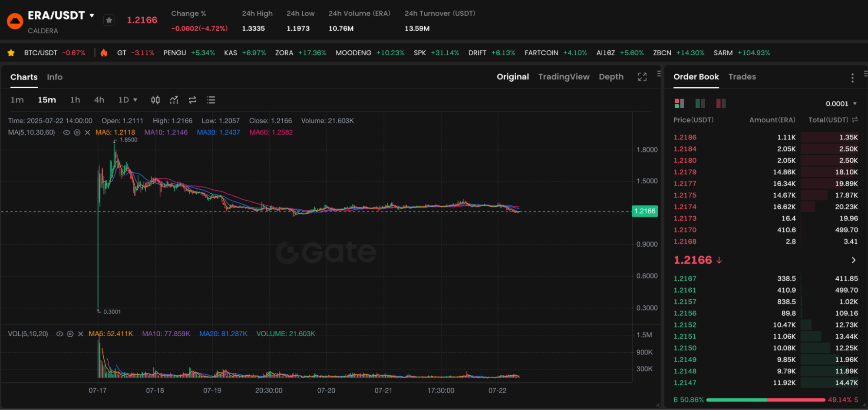868x410 pixels.
Task: Remove the VOL(5,10,20) indicator
Action: coord(80,334)
